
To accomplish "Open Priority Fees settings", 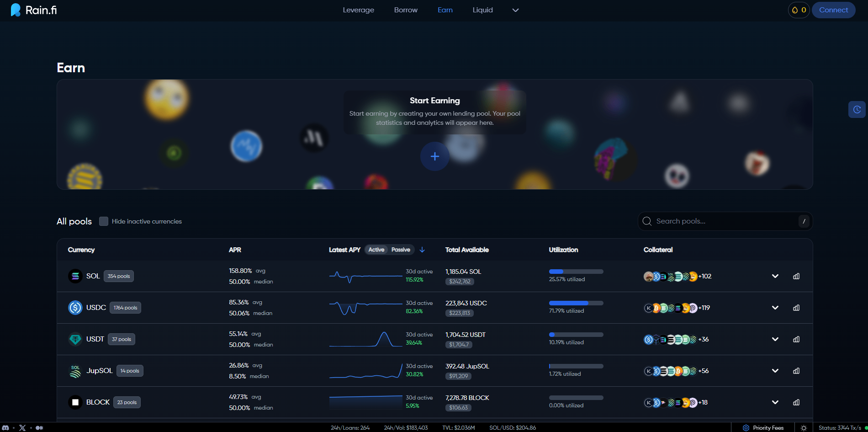I will (763, 428).
